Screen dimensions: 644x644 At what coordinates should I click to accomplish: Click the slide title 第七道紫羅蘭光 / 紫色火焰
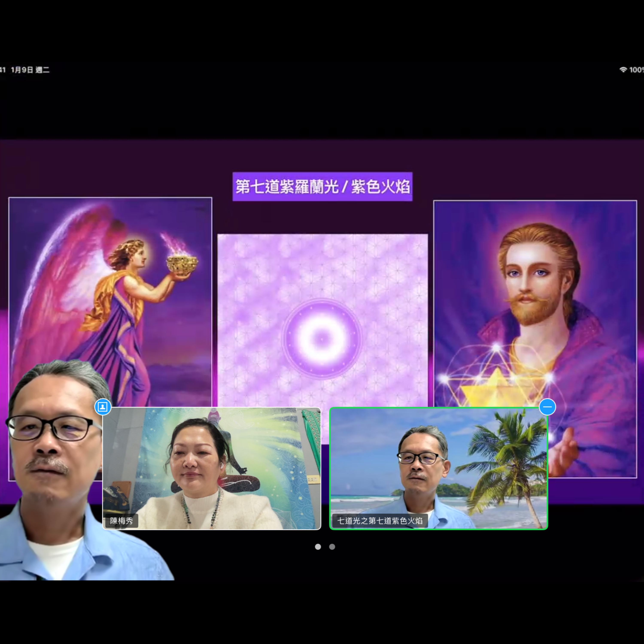coord(322,187)
